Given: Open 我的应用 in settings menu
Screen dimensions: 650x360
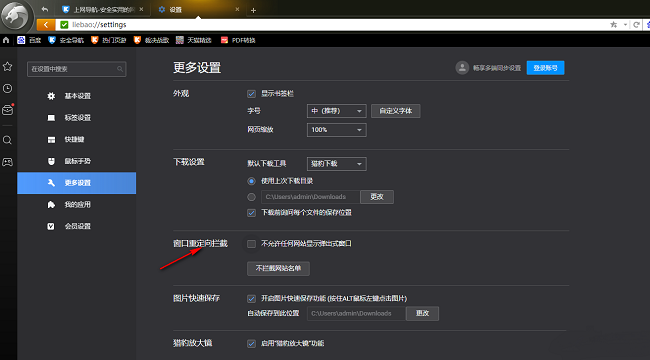Looking at the screenshot, I should point(77,204).
